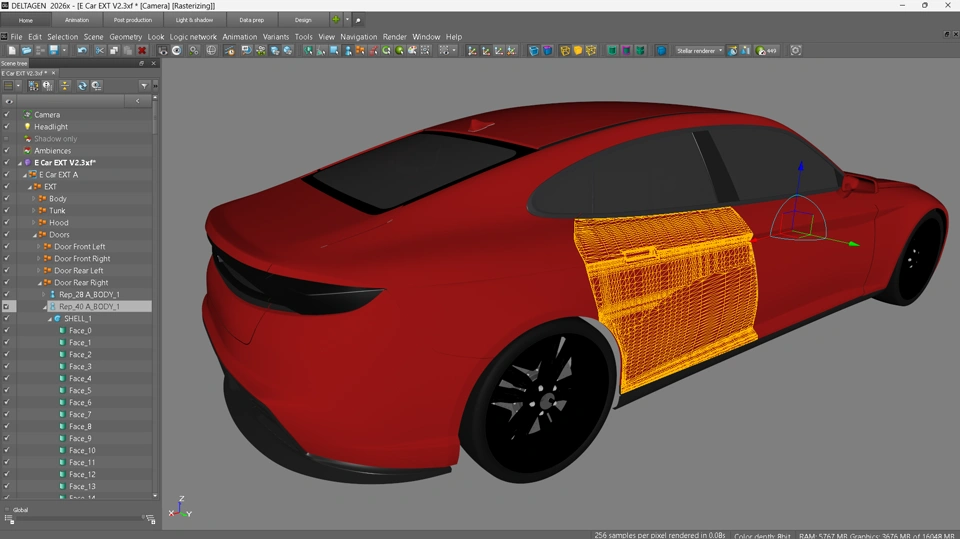Click the solid yellow cube icon
Viewport: 960px width, 539px height.
pyautogui.click(x=577, y=51)
